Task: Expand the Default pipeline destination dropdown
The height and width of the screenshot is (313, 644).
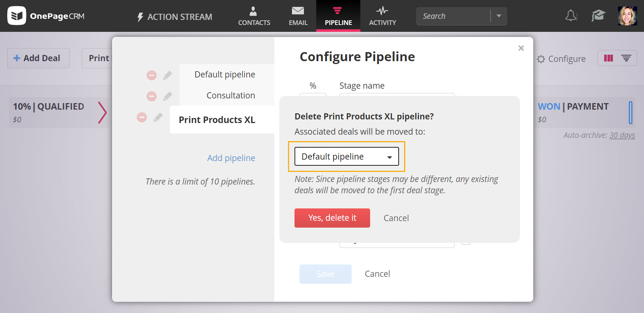Action: click(347, 156)
